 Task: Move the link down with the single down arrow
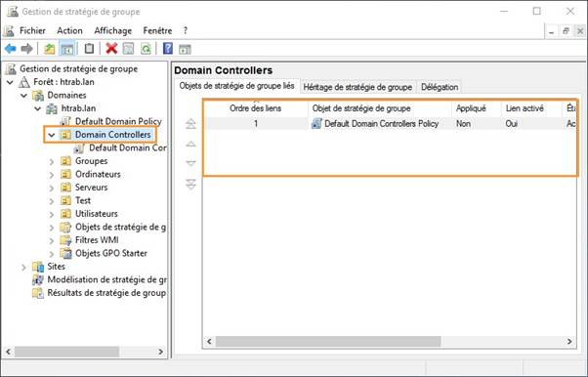pos(190,163)
